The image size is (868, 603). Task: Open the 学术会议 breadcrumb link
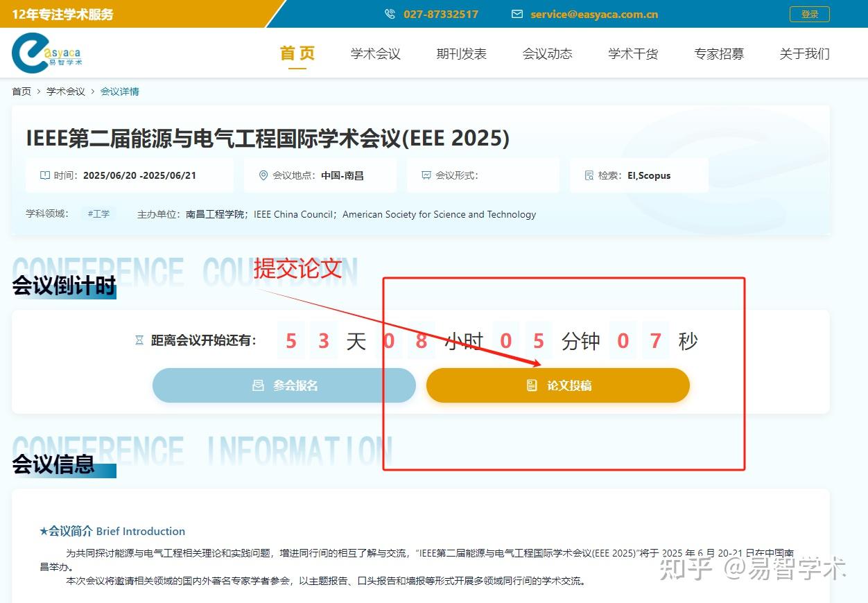(x=64, y=91)
